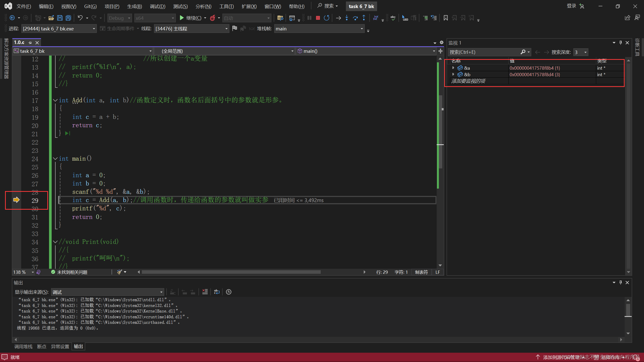The width and height of the screenshot is (644, 362).
Task: Click the 搜索 search button in title bar
Action: click(x=327, y=6)
